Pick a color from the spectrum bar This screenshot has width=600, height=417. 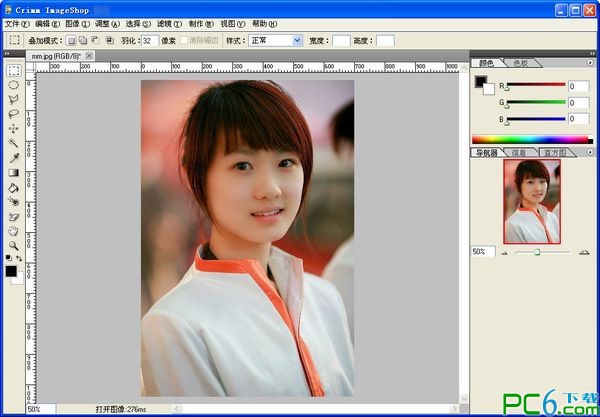coord(532,140)
